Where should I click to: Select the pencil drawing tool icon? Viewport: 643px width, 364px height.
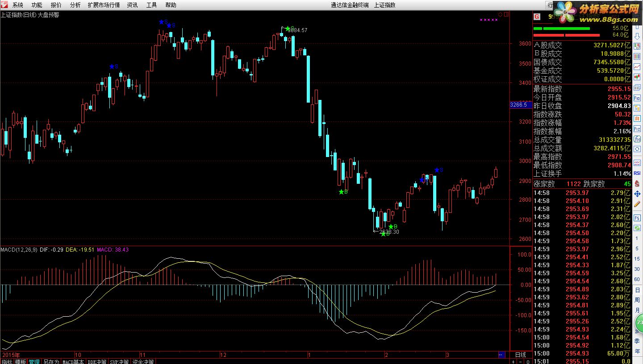pos(637,204)
